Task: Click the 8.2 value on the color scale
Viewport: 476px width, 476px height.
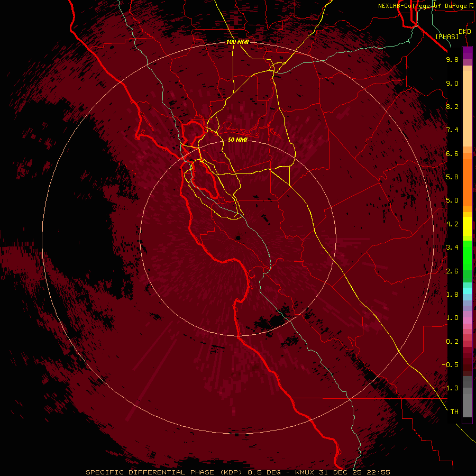Action: click(452, 106)
